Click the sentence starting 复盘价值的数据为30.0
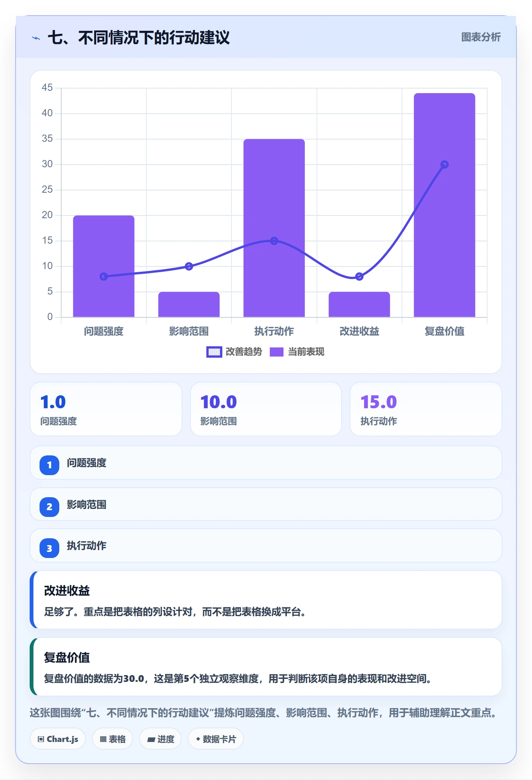Viewport: 532px width, 780px height. click(238, 679)
